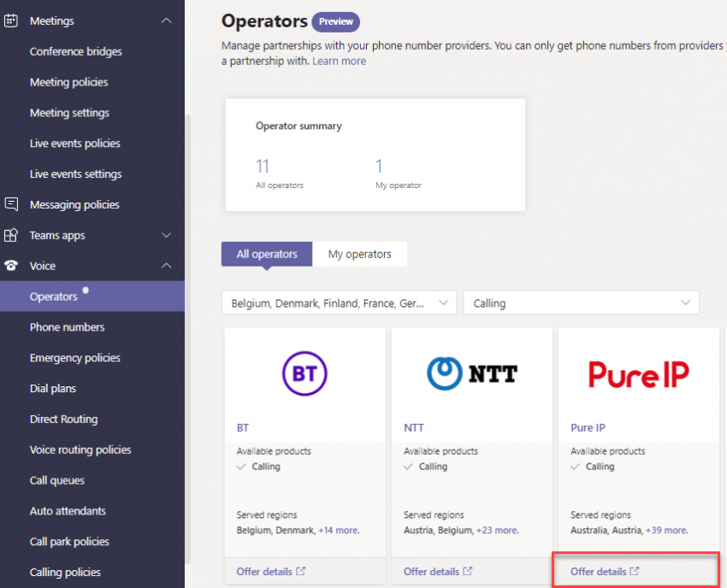Click the Pure IP operator logo
Image resolution: width=727 pixels, height=588 pixels.
[x=638, y=373]
